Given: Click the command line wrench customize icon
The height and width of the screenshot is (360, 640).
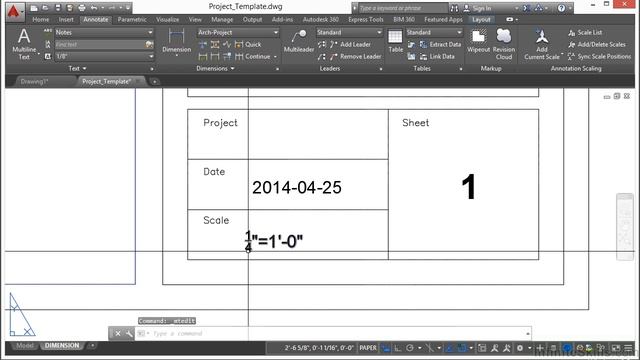Looking at the screenshot, I should coord(129,333).
